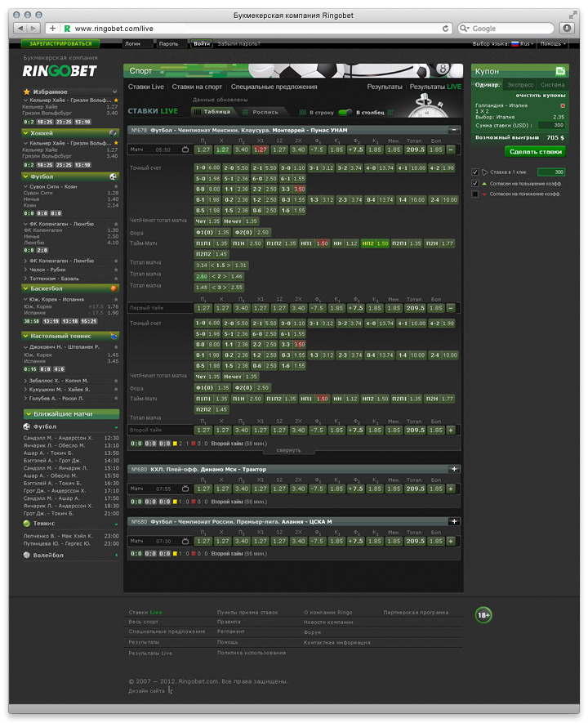Open the language selector Rus dropdown
The image size is (588, 723).
523,44
